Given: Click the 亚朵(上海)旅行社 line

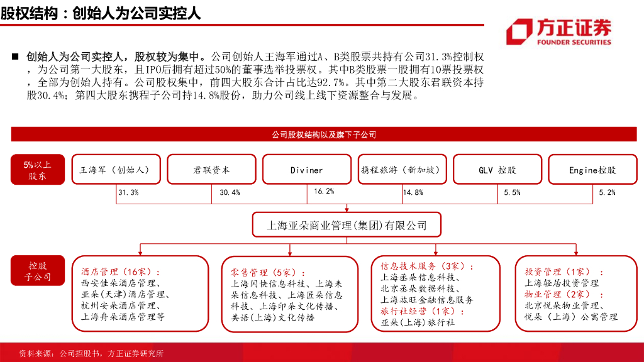Looking at the screenshot, I should click(418, 322).
